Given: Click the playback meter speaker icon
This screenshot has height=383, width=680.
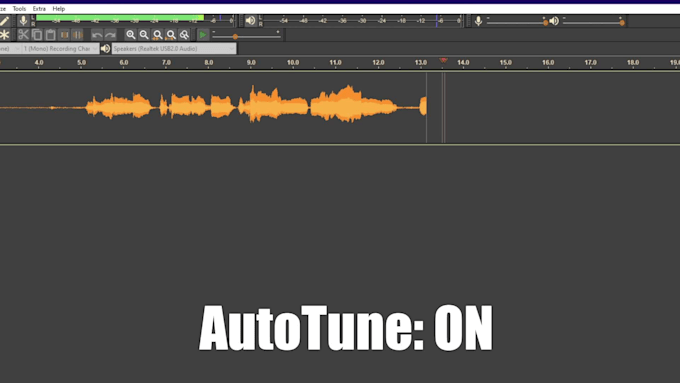Looking at the screenshot, I should [x=250, y=20].
